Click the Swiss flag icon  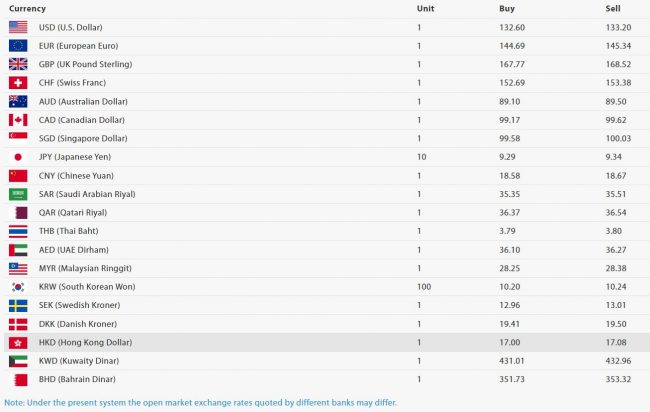tap(18, 82)
